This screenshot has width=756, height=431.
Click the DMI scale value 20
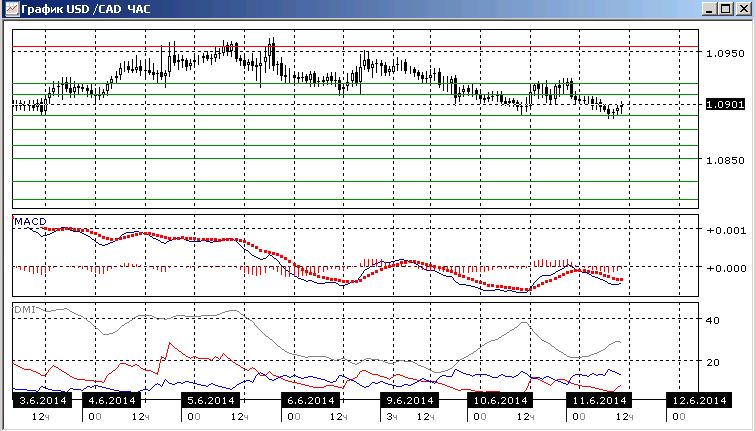(x=713, y=363)
